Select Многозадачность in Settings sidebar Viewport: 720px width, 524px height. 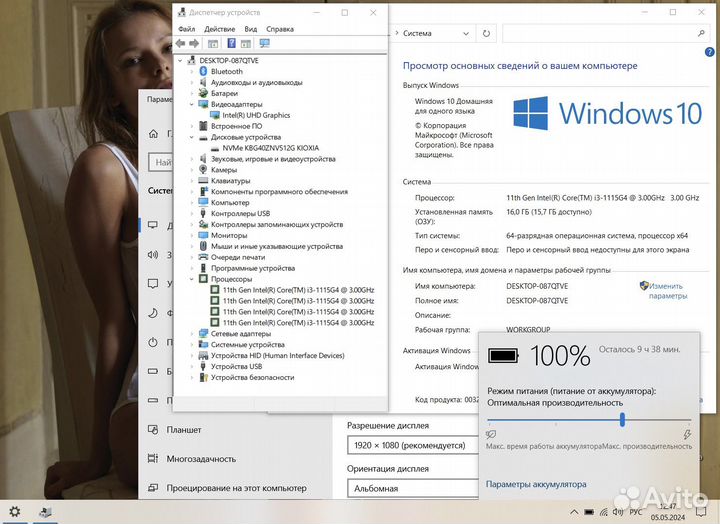pos(201,459)
